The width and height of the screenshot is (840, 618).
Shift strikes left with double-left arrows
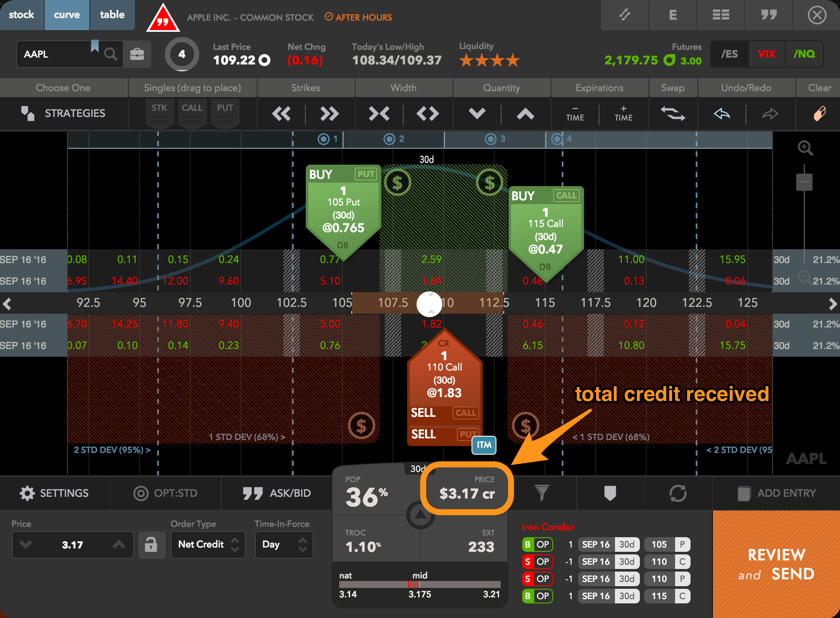[281, 114]
